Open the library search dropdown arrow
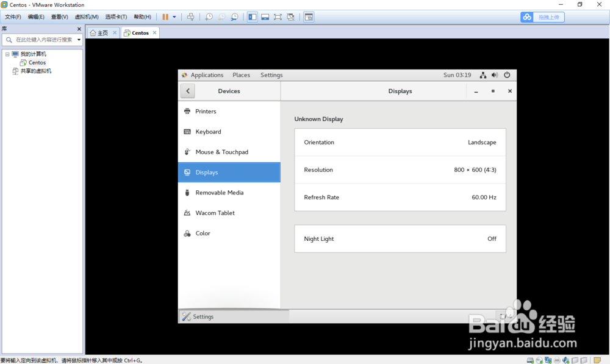The image size is (610, 364). pyautogui.click(x=79, y=40)
